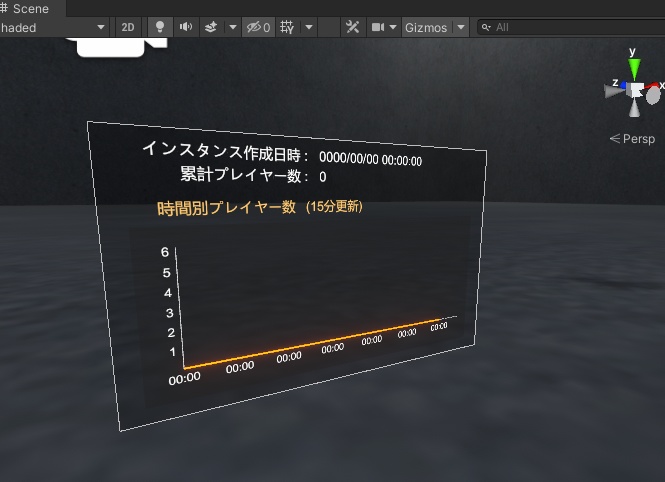Open Gizmos dropdown arrow

click(461, 28)
